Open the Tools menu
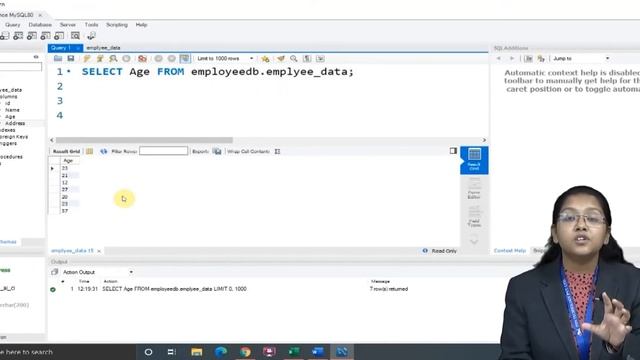 tap(91, 25)
